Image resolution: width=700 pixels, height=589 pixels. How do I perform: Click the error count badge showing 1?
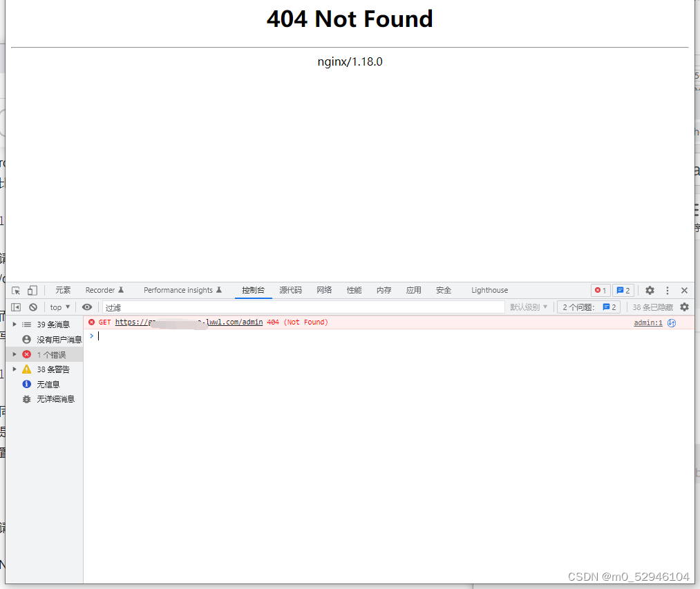(x=600, y=290)
